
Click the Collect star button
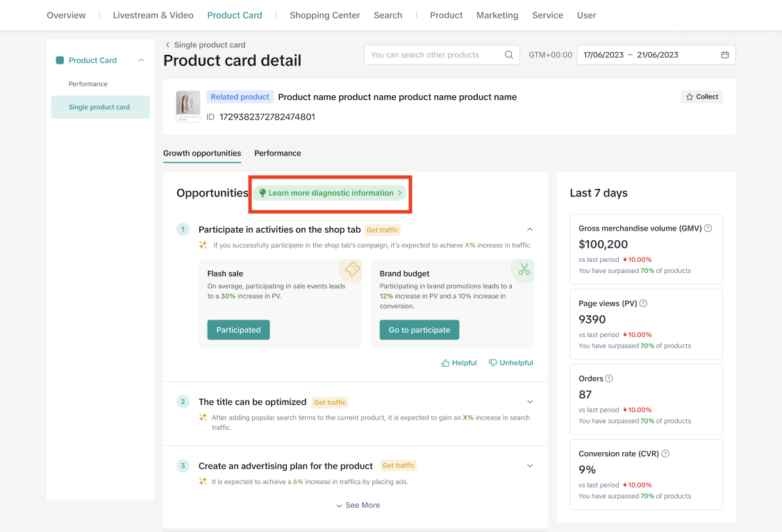tap(701, 97)
